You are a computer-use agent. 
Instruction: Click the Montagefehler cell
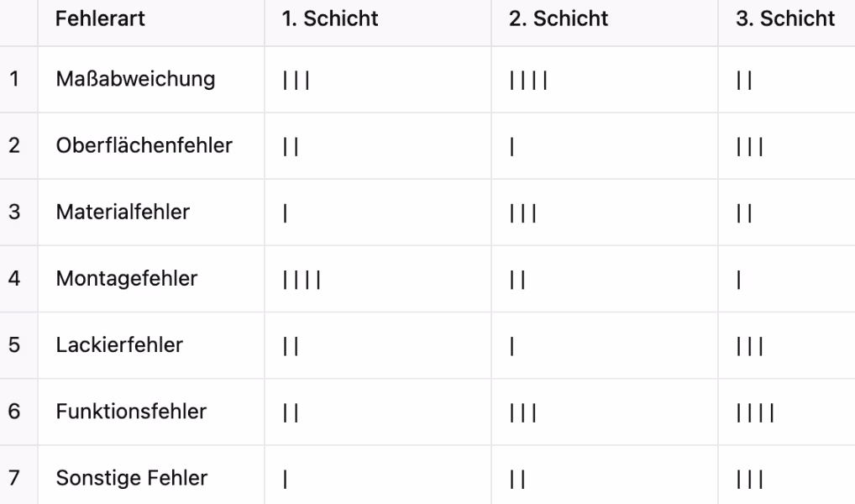[151, 279]
